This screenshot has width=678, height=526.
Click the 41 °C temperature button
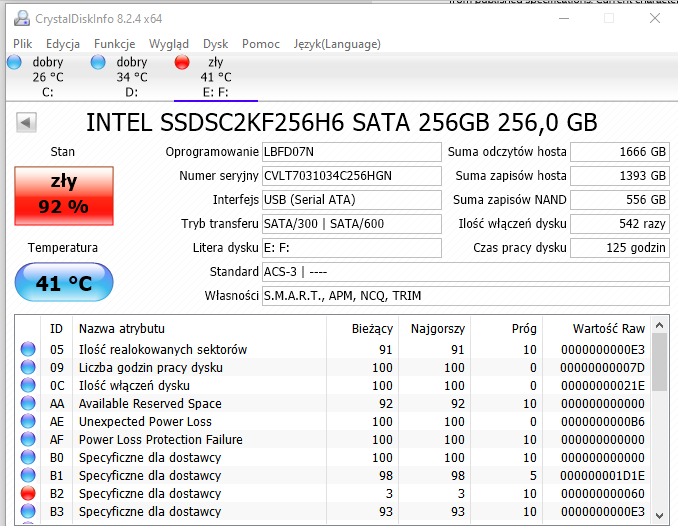pos(64,282)
